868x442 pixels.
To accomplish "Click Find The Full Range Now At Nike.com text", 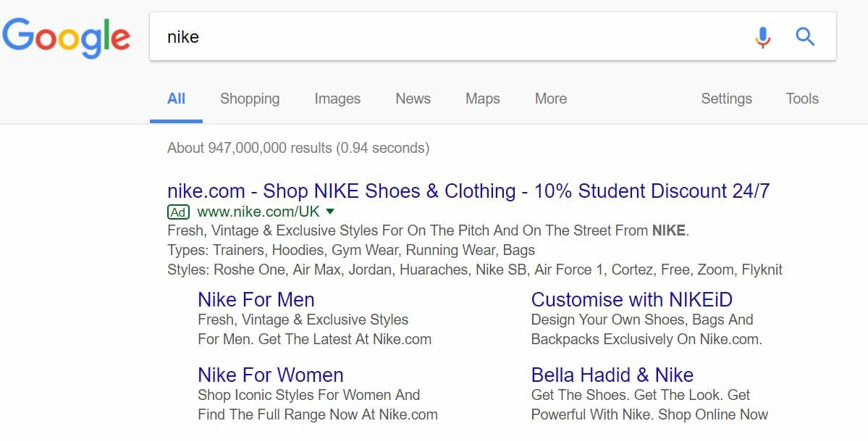I will (x=318, y=414).
